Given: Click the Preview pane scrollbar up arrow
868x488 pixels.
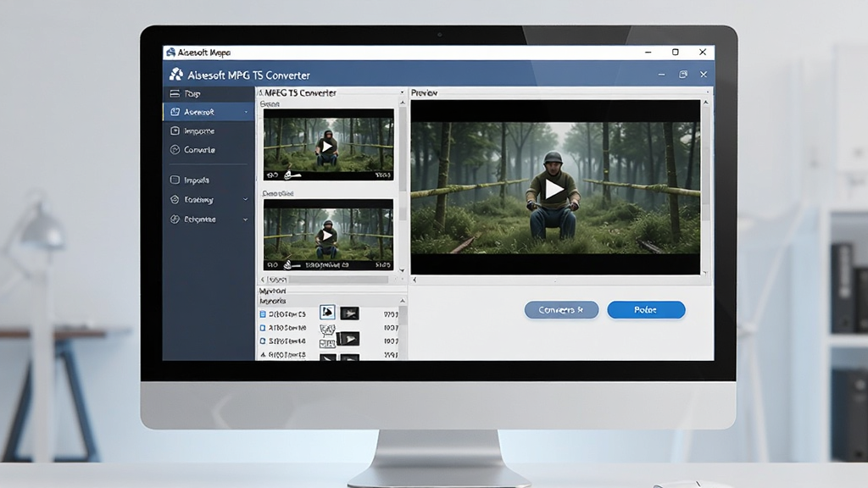Looking at the screenshot, I should [x=705, y=103].
